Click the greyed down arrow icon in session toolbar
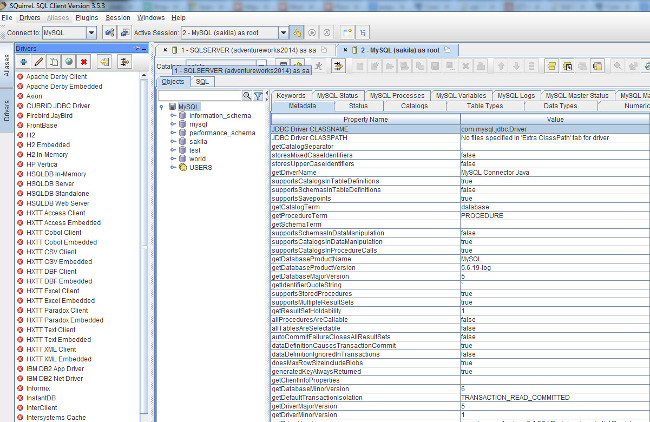Screen dimensions: 650x422 tap(516, 66)
